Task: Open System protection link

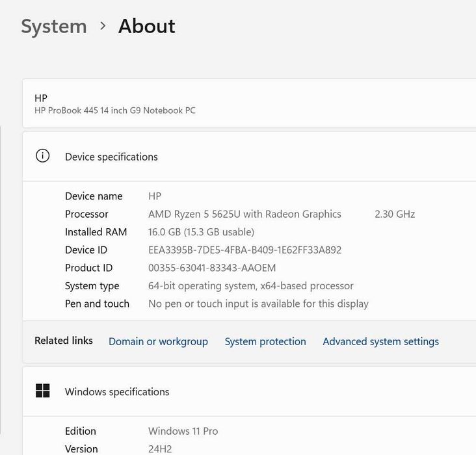Action: click(x=265, y=341)
